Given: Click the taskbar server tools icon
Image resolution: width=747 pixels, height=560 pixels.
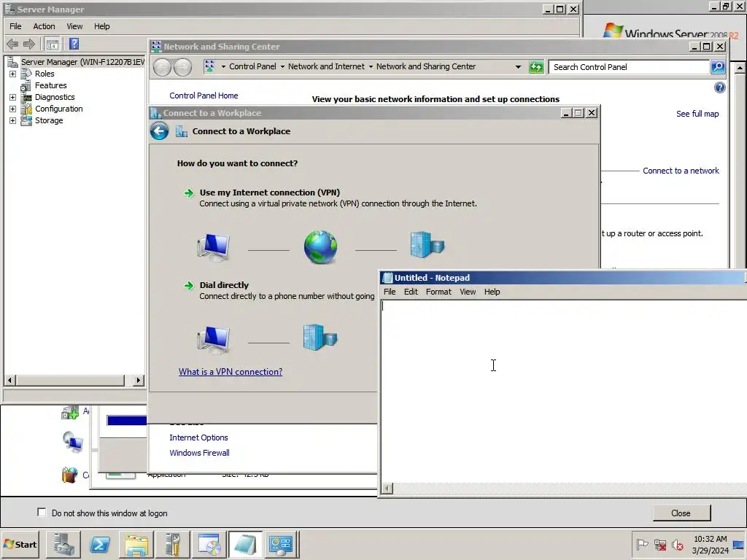Looking at the screenshot, I should pos(173,544).
